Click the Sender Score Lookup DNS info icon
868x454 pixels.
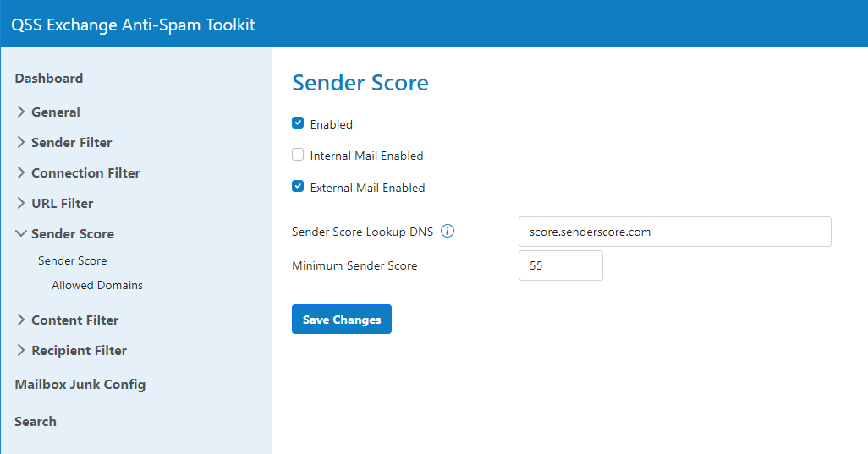(448, 231)
